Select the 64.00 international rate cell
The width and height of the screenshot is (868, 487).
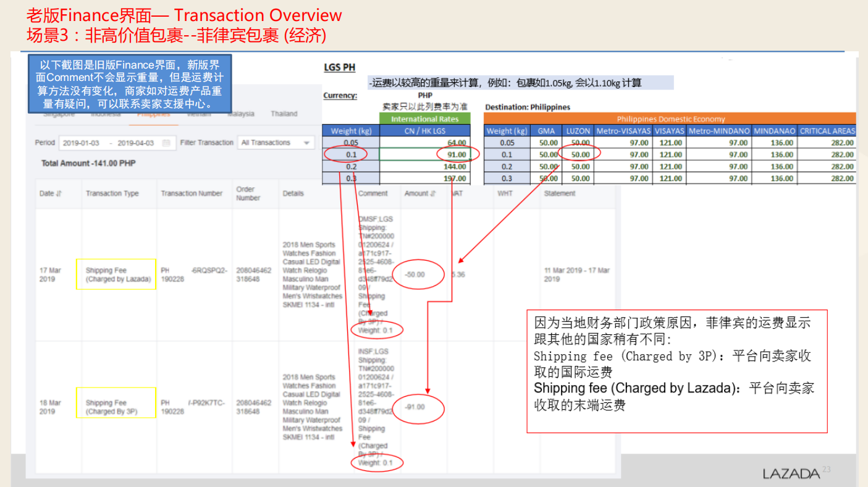click(x=424, y=143)
